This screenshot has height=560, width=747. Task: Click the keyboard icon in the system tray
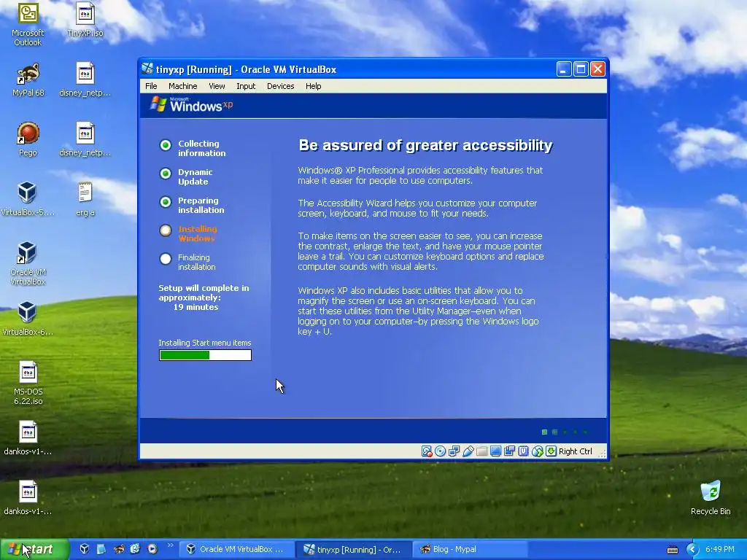coord(672,550)
